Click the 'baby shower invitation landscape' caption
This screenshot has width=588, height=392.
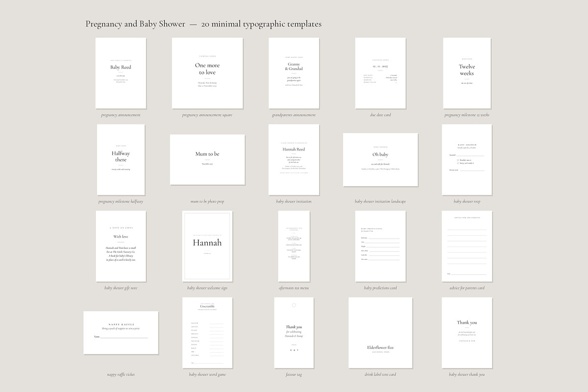pos(380,201)
